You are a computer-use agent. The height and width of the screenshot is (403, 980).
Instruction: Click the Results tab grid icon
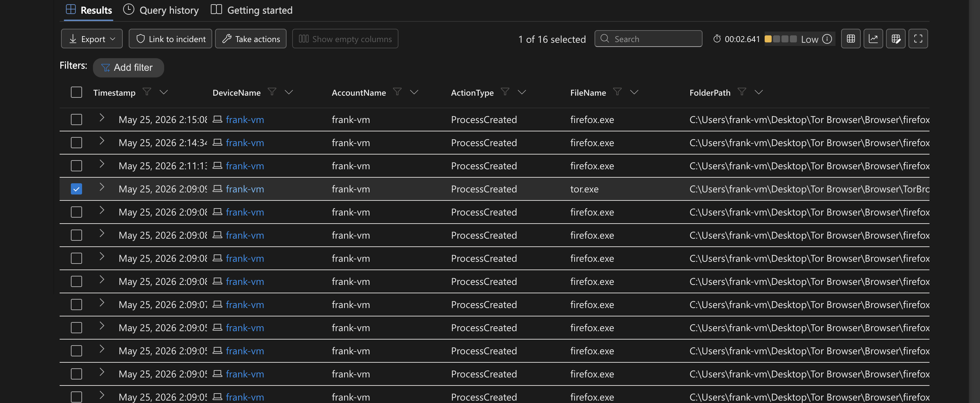point(71,9)
